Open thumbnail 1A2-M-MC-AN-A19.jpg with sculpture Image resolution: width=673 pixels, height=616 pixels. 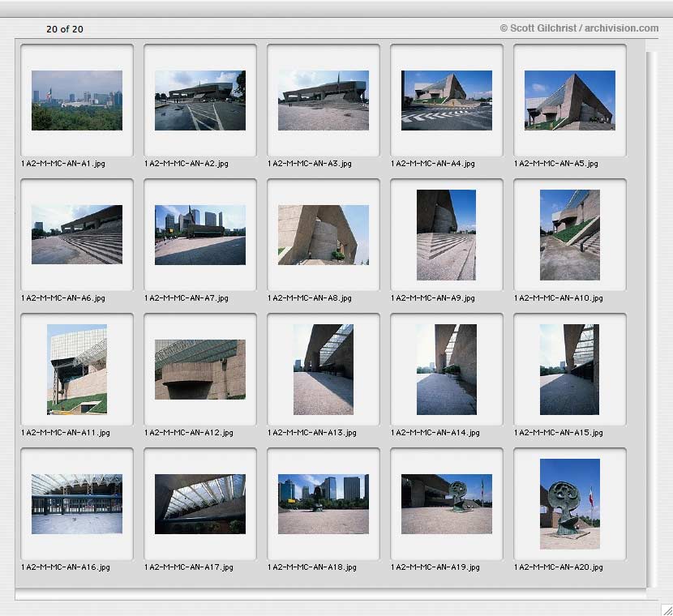point(447,504)
